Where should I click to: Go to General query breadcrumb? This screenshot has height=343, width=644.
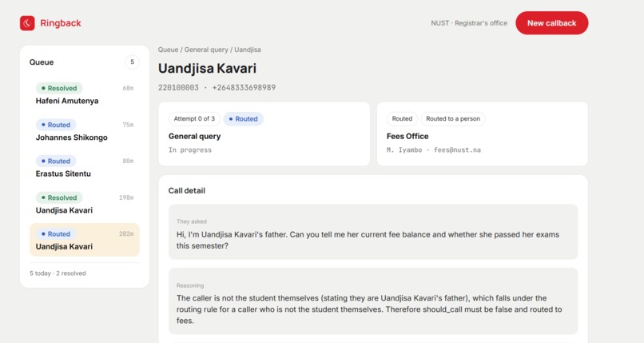point(206,50)
